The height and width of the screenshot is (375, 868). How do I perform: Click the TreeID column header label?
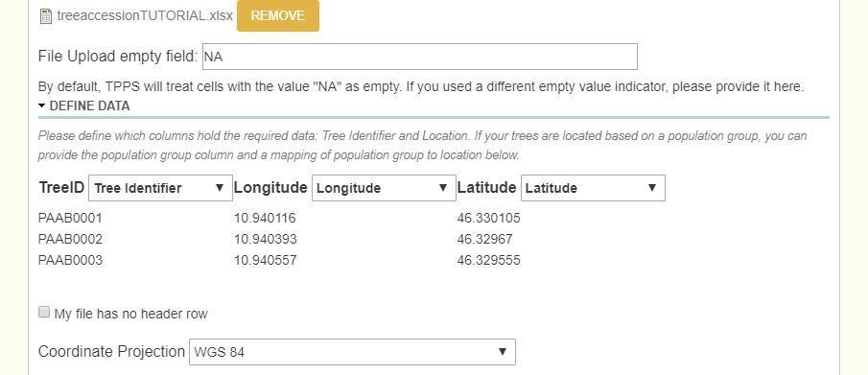coord(61,187)
